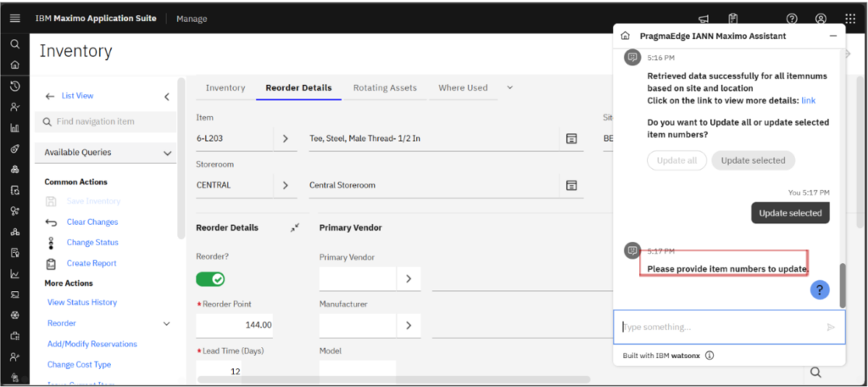Open the hamburger navigation menu
This screenshot has height=387, width=868.
point(15,19)
